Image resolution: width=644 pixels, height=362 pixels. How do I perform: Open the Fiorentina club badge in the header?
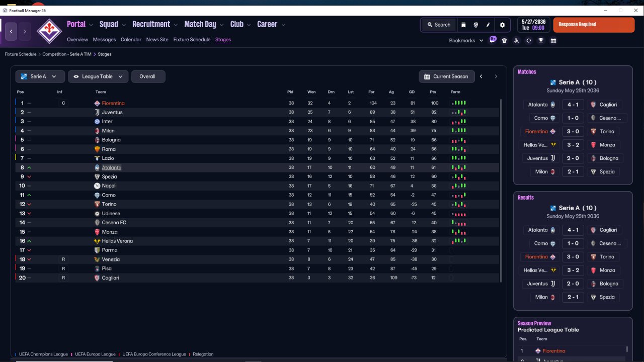tap(49, 31)
